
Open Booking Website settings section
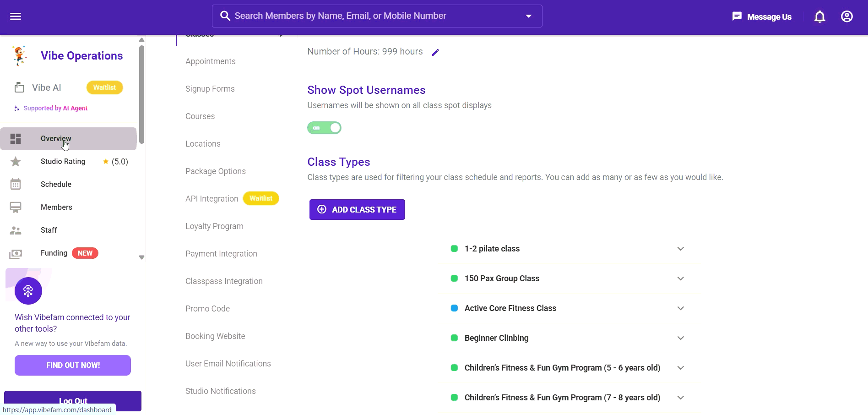(215, 336)
